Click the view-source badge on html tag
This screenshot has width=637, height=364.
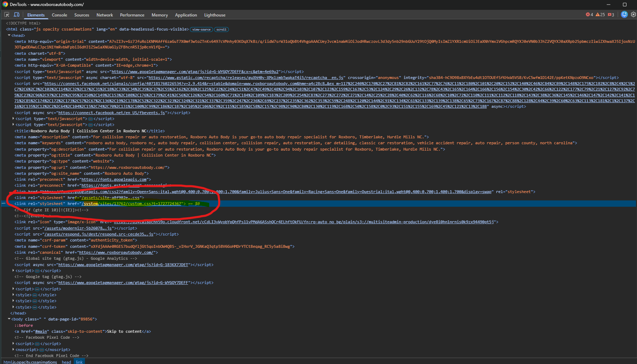[x=201, y=29]
